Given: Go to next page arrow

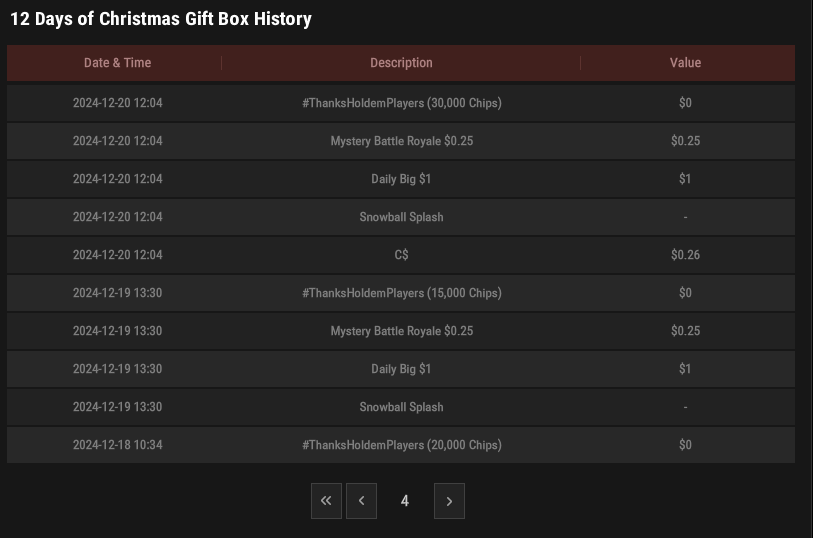Looking at the screenshot, I should pyautogui.click(x=449, y=501).
